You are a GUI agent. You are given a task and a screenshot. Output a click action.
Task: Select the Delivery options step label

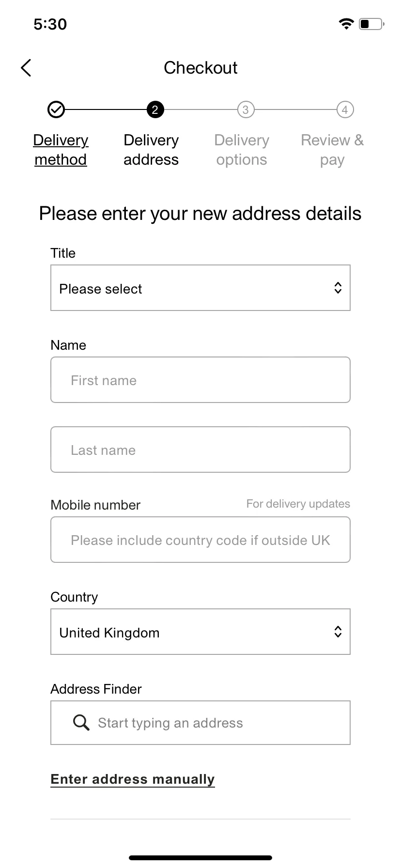242,150
